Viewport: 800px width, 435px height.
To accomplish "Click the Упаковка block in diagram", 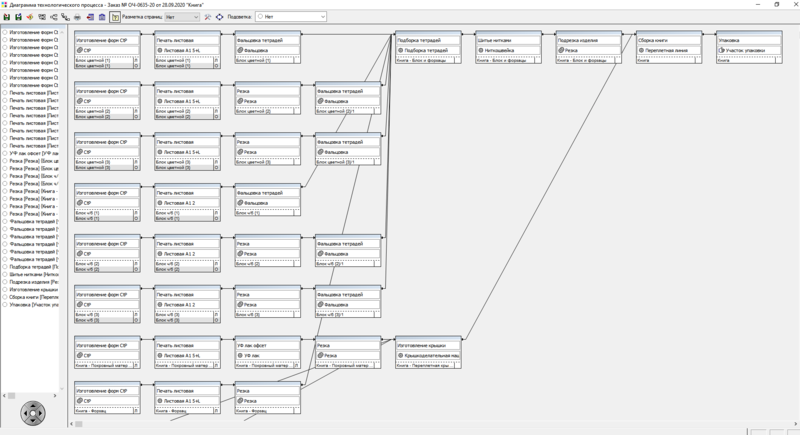I will tap(749, 47).
